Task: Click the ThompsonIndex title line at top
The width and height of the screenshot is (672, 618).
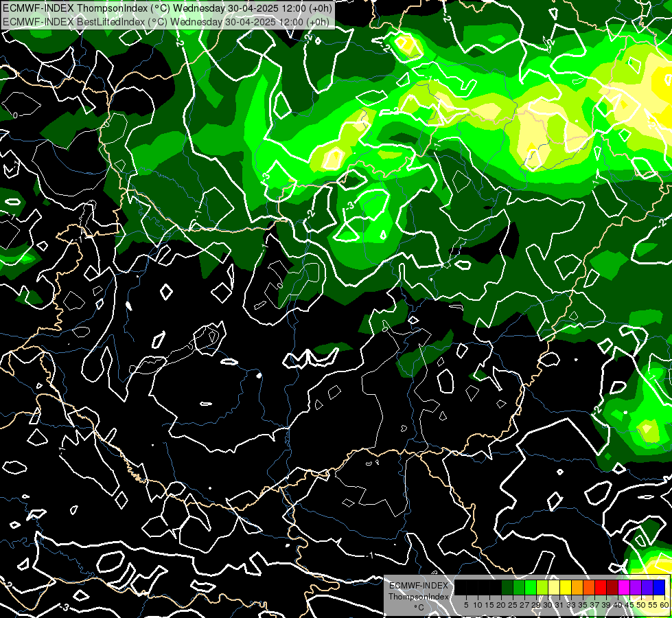Action: (x=166, y=8)
